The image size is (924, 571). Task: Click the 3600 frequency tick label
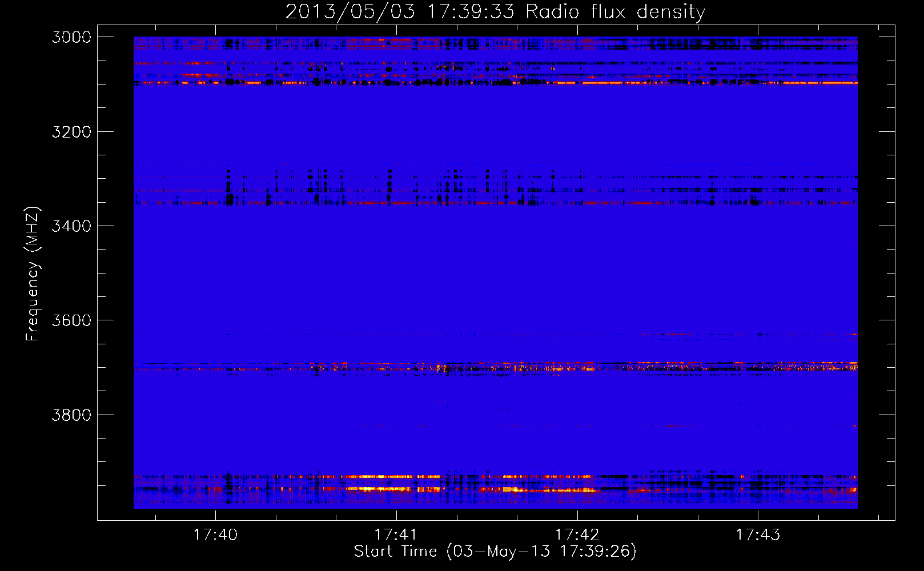pos(71,320)
